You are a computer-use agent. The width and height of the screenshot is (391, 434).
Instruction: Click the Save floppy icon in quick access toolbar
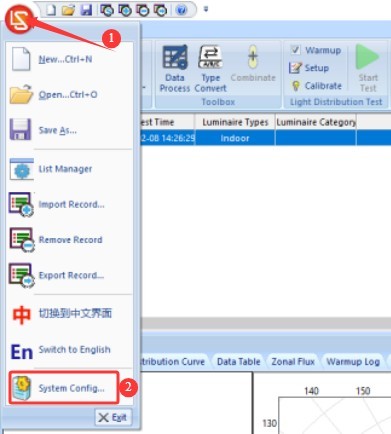click(x=86, y=10)
